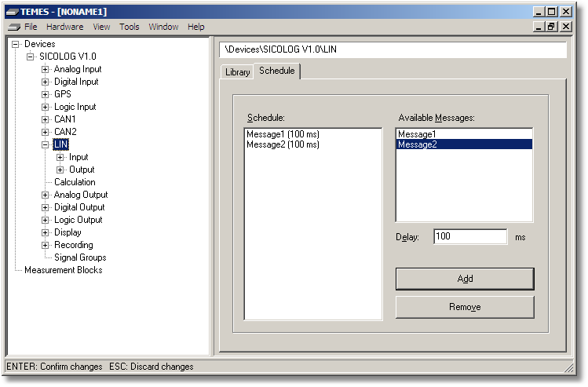
Task: Select Signal Groups tree item
Action: [x=80, y=257]
